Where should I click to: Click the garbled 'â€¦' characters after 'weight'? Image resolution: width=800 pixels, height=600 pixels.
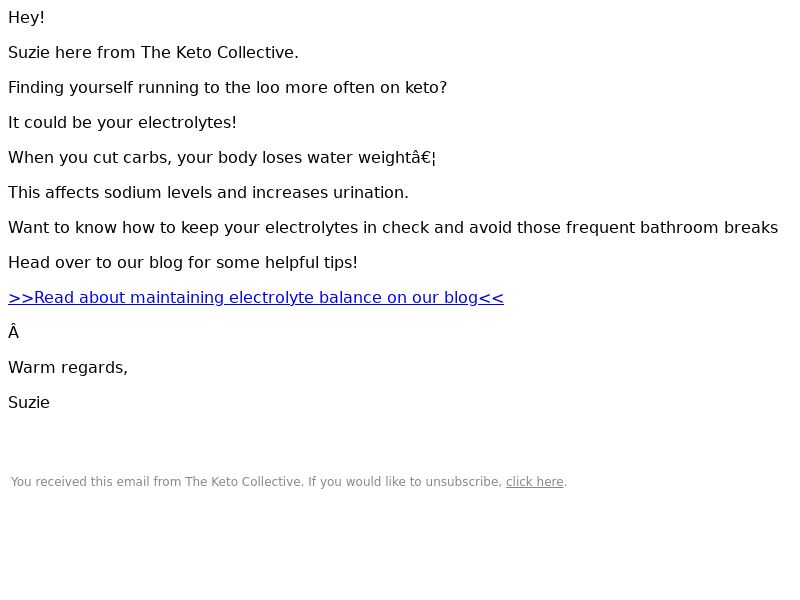421,158
